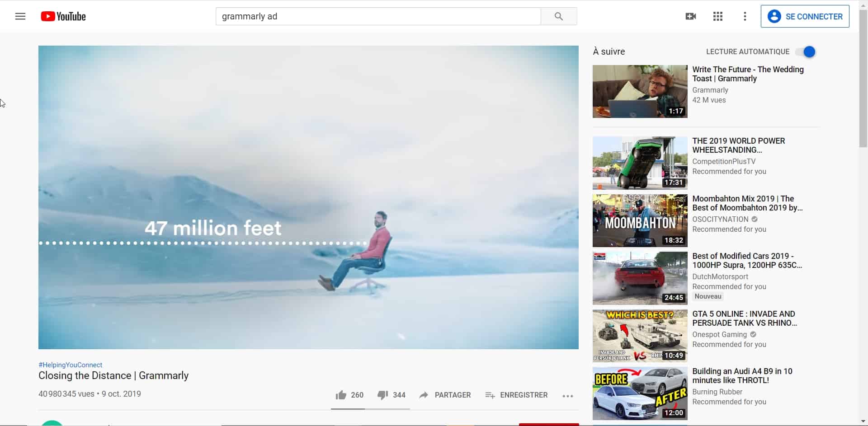Click the save to playlist icon
This screenshot has height=426, width=868.
point(490,395)
